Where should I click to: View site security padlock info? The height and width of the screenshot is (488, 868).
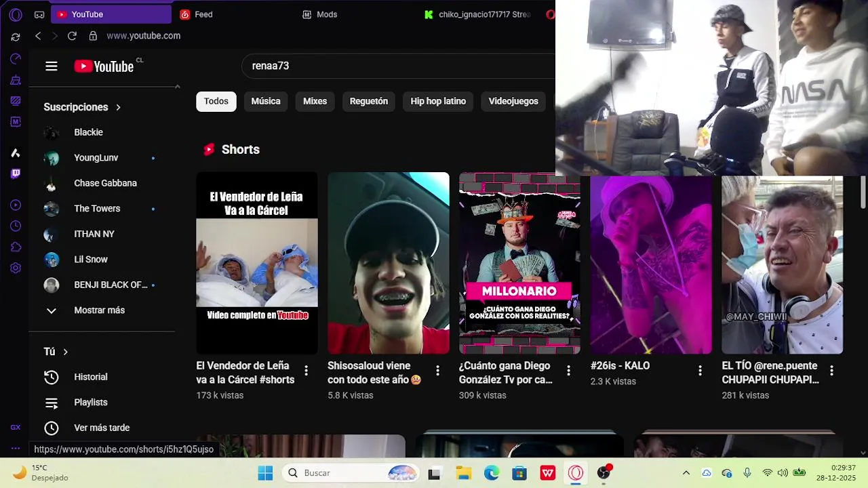[x=93, y=36]
